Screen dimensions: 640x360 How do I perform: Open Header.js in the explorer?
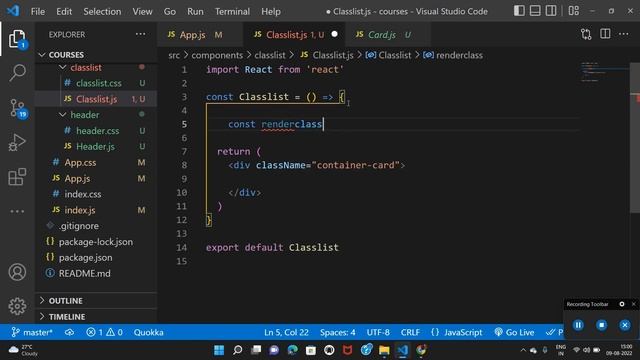click(96, 147)
